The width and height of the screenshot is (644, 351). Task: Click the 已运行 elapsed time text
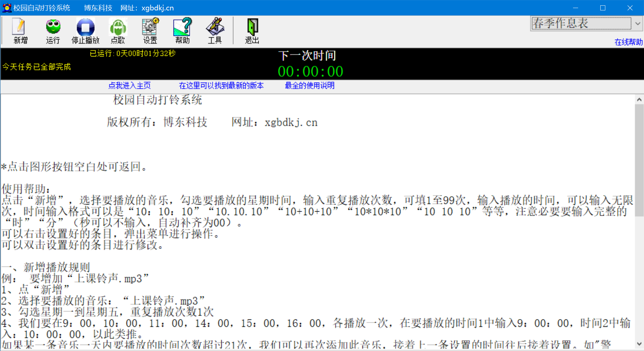coord(132,53)
